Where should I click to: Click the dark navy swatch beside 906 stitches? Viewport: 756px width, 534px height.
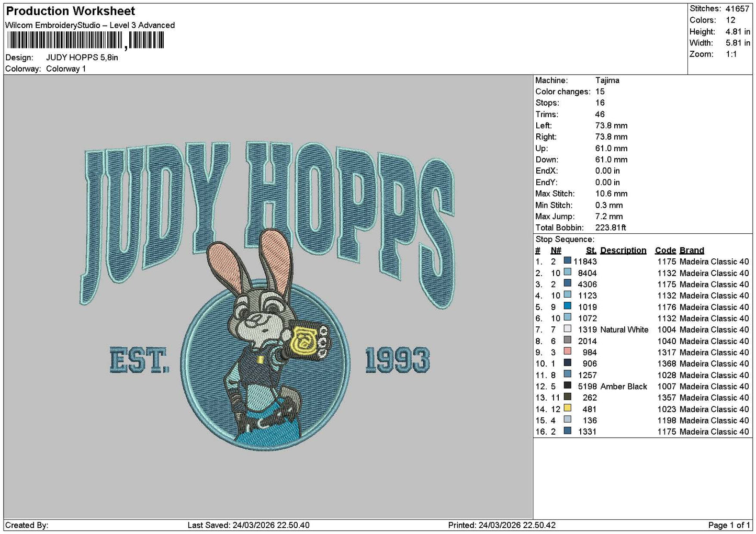coord(567,362)
